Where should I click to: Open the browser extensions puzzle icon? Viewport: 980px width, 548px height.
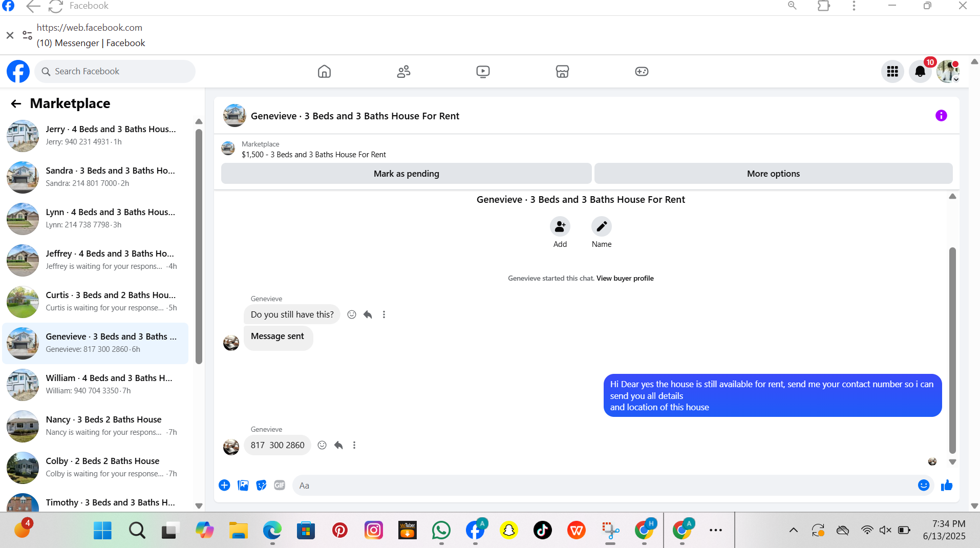coord(824,6)
